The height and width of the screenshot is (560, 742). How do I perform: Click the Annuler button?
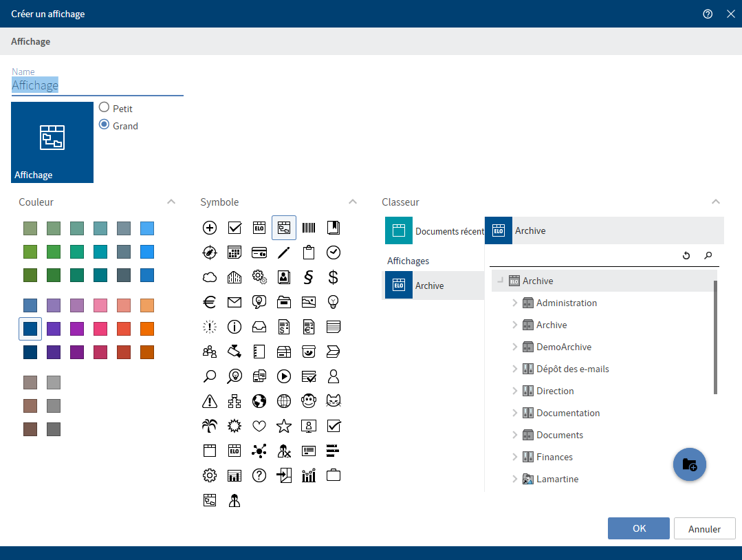point(704,528)
